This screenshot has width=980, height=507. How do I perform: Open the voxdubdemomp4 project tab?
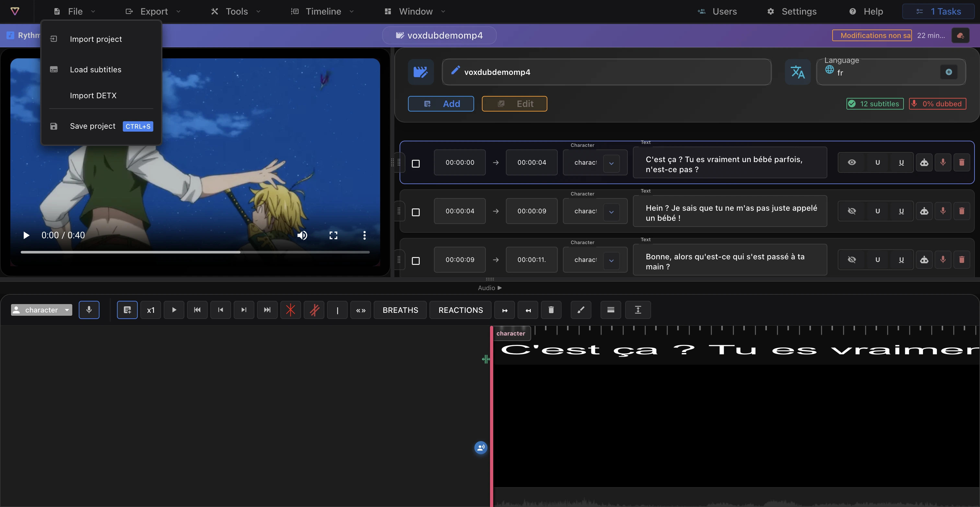[x=439, y=35]
